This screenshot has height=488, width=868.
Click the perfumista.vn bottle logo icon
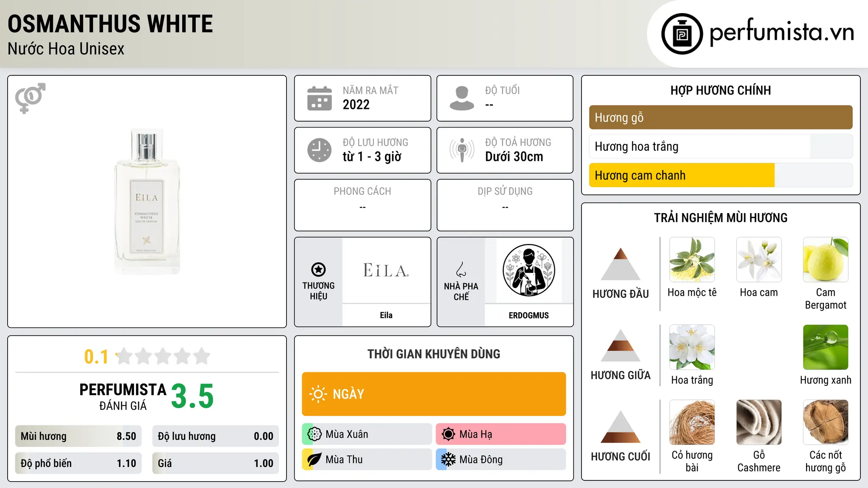tap(682, 34)
